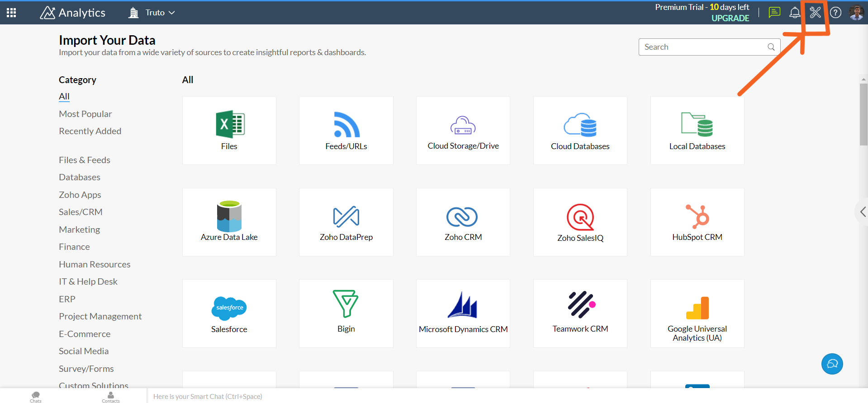The image size is (868, 403).
Task: Select the Project Management category
Action: (100, 316)
